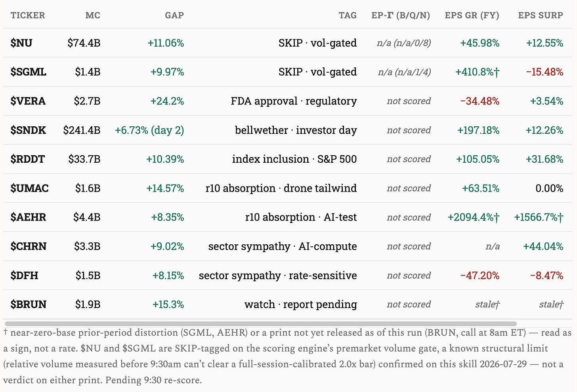
Task: Click the +2094.4%† EPS growth value
Action: pos(474,217)
